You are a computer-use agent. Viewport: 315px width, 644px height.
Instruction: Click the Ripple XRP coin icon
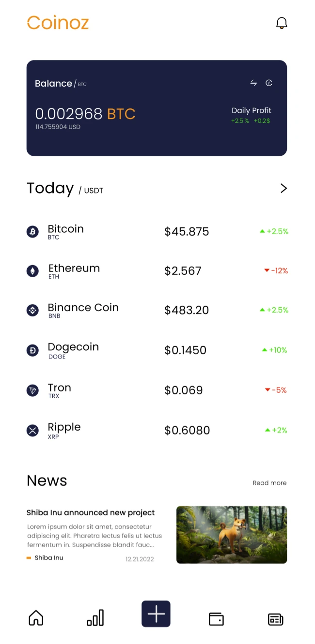pyautogui.click(x=32, y=430)
